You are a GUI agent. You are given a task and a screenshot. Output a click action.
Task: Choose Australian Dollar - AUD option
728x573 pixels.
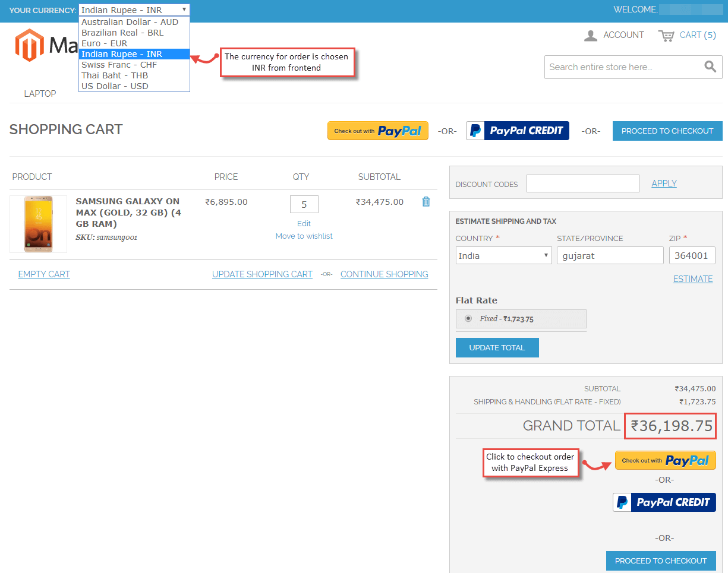pos(134,22)
